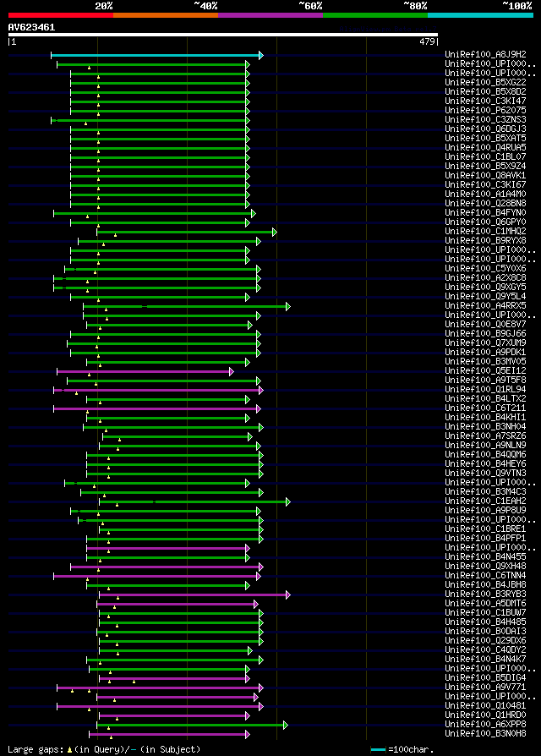
Task: Select the UniRef100_A9PDK1 label
Action: (x=485, y=353)
